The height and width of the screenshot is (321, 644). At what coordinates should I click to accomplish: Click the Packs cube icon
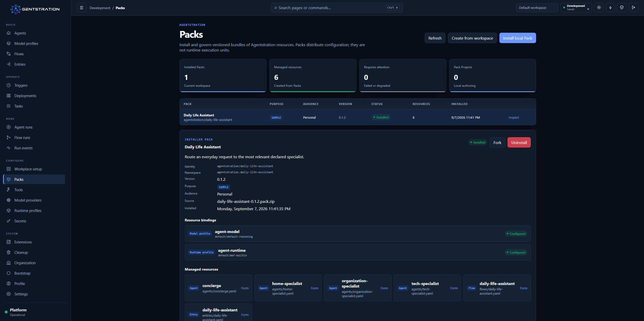[x=9, y=179]
